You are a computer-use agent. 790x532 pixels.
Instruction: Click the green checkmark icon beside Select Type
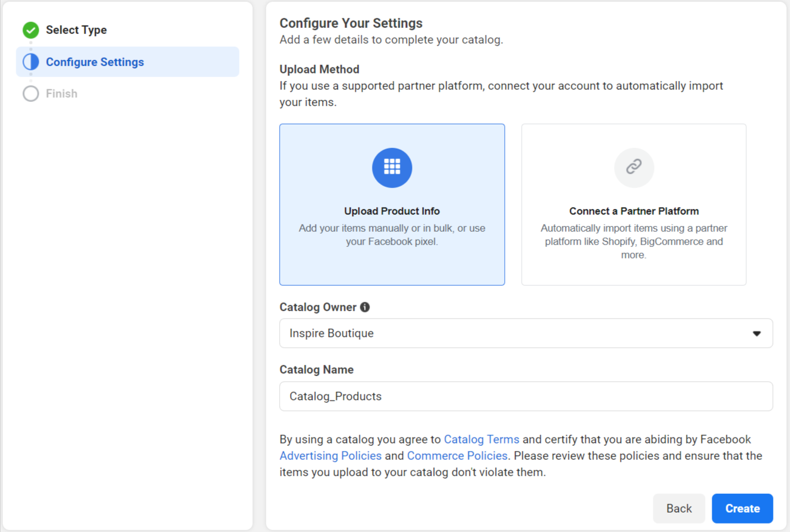(x=31, y=30)
